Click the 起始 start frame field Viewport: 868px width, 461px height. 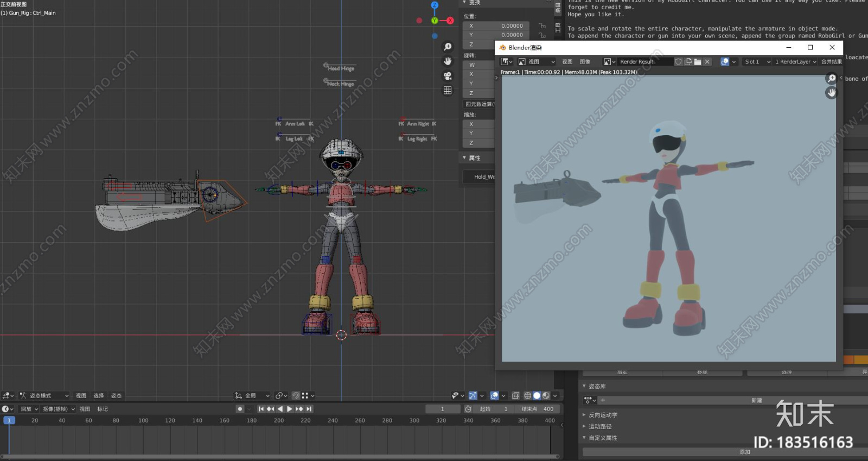pyautogui.click(x=494, y=409)
